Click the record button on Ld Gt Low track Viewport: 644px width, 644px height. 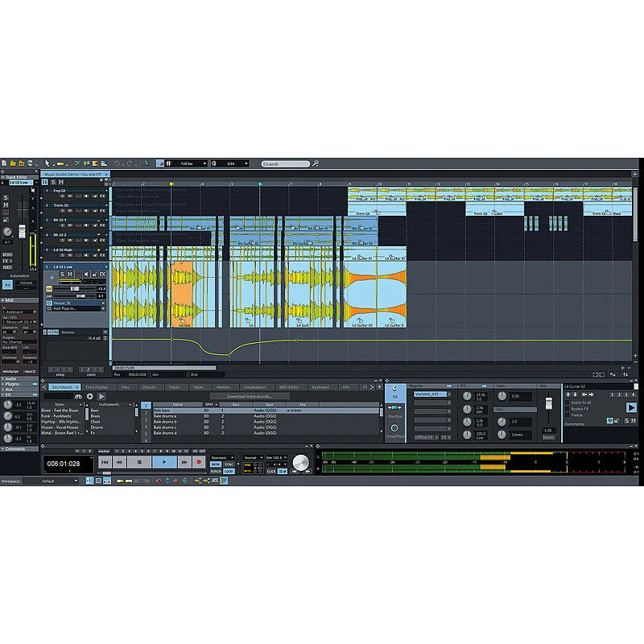[78, 274]
